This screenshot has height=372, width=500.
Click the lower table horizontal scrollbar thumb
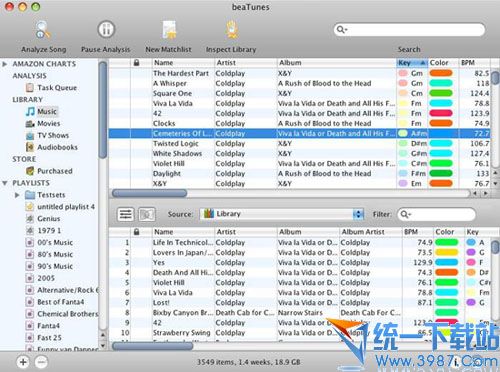(x=152, y=346)
